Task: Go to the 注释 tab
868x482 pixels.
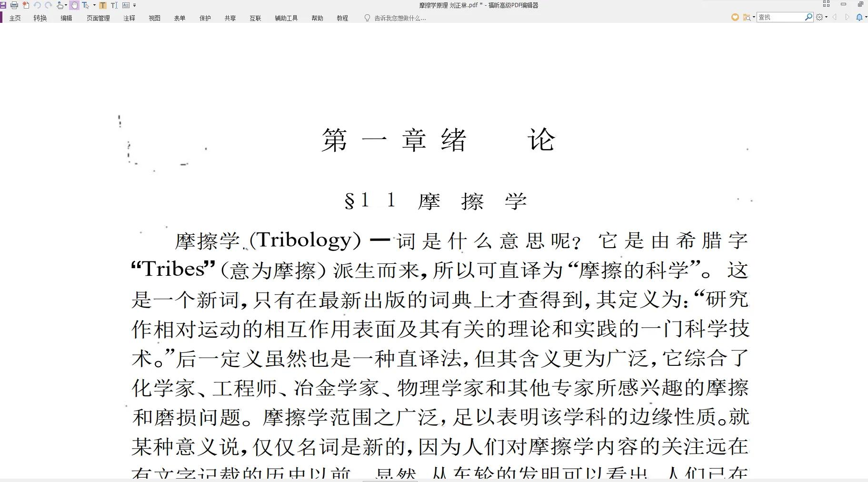Action: (x=129, y=18)
